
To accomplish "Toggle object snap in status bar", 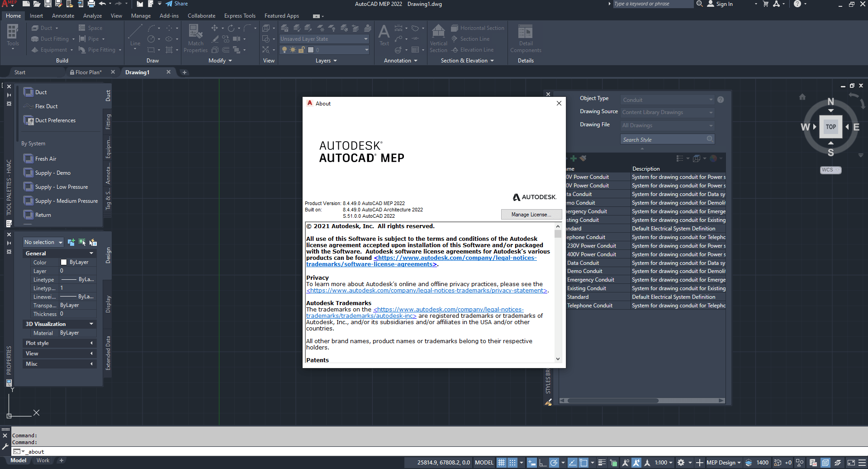I will click(x=583, y=462).
